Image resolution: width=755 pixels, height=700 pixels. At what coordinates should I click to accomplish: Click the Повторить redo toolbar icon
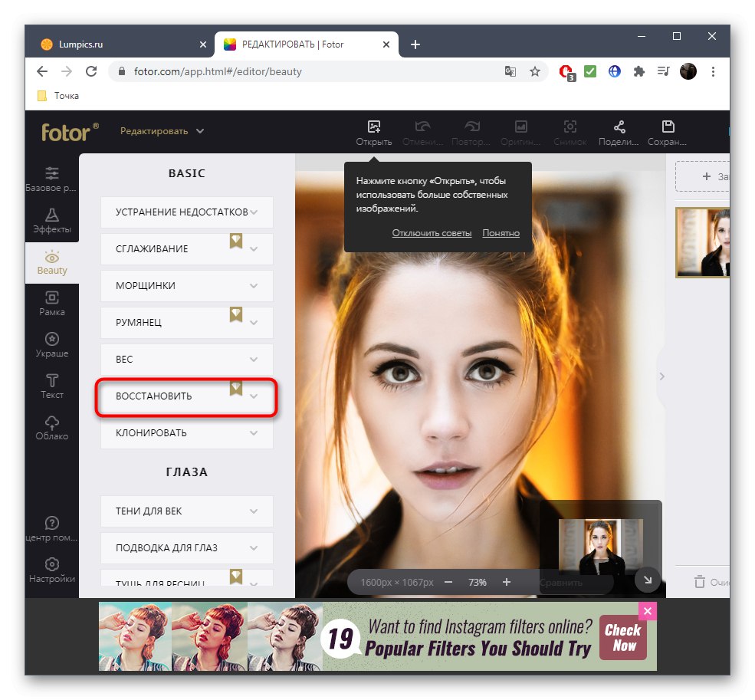tap(471, 133)
